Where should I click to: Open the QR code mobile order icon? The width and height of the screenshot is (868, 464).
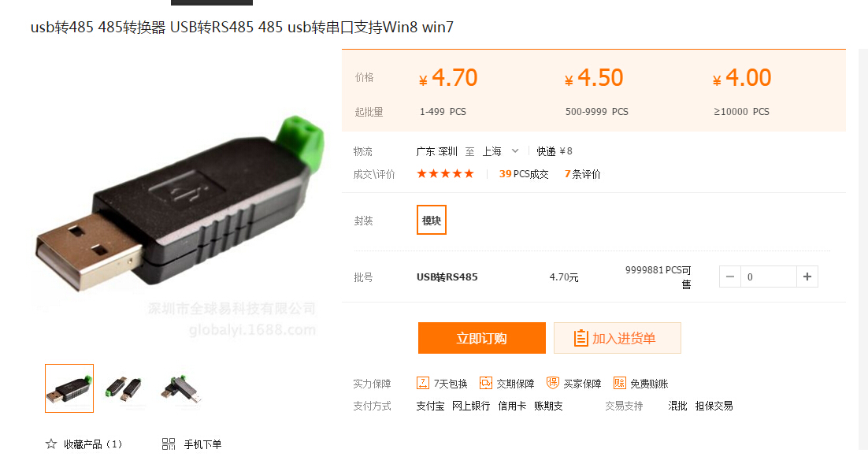(169, 444)
